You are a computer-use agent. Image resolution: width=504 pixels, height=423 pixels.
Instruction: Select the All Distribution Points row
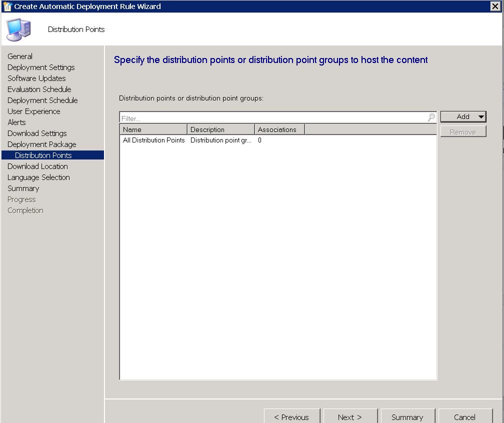278,140
